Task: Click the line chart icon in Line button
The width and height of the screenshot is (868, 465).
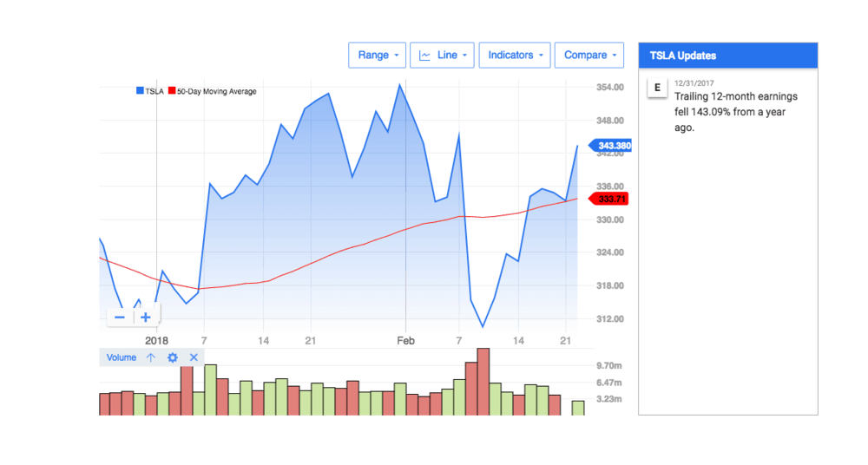Action: pyautogui.click(x=424, y=56)
